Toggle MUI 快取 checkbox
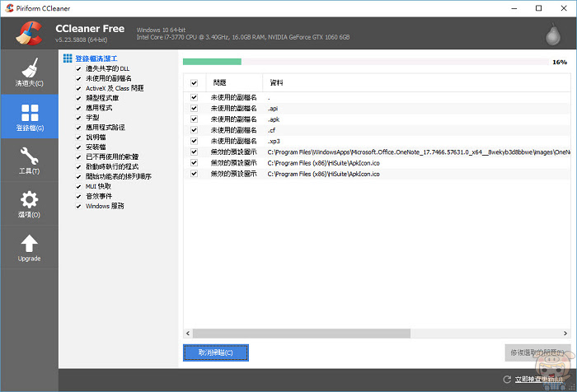The width and height of the screenshot is (577, 392). (x=78, y=186)
